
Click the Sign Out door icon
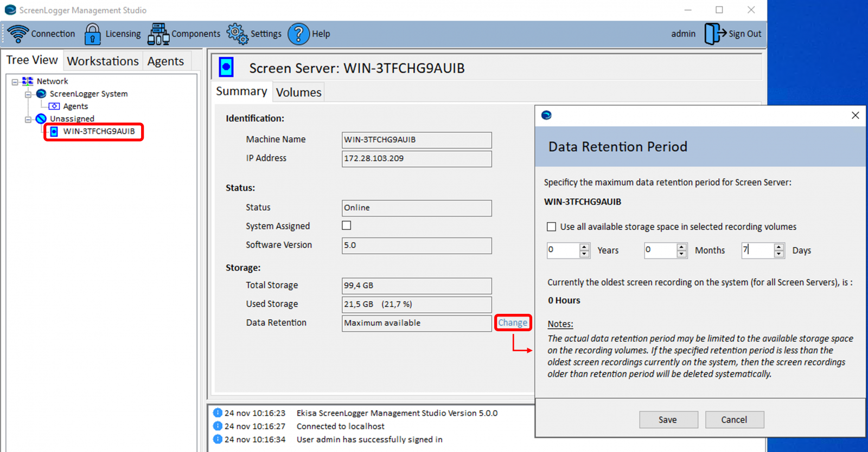click(x=714, y=34)
